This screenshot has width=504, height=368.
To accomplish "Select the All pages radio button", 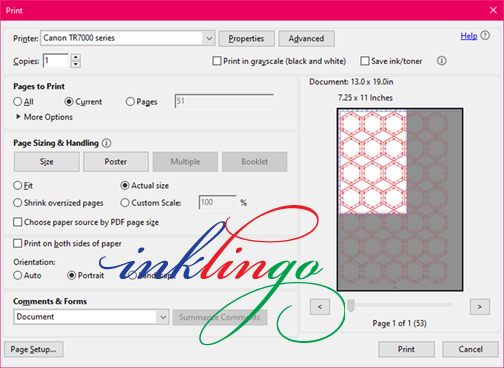I will click(x=18, y=102).
